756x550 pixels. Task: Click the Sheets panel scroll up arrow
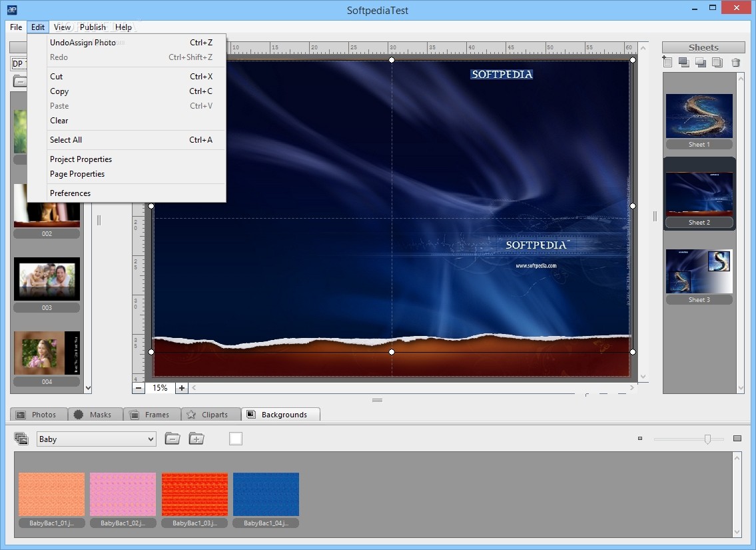(x=741, y=78)
